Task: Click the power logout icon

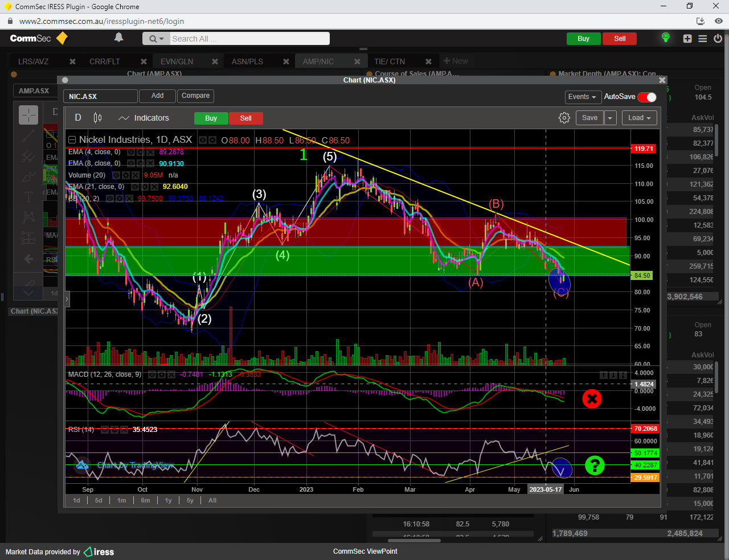Action: coord(718,39)
